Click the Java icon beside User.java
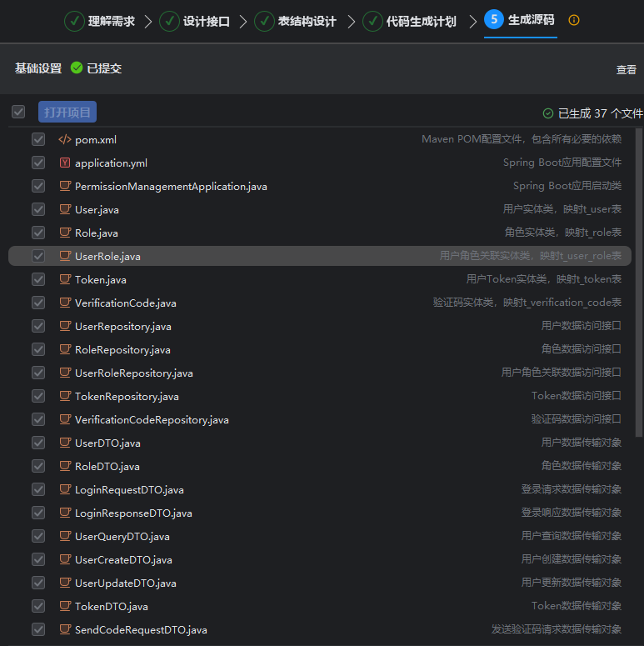 pos(64,210)
